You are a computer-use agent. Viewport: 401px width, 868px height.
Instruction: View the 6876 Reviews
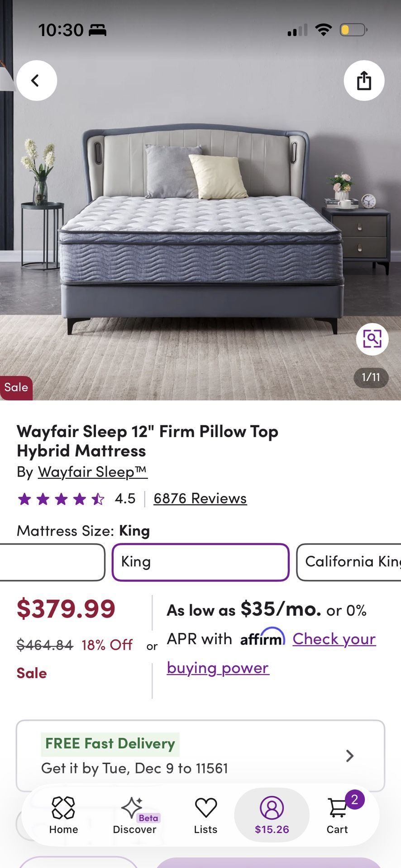coord(200,498)
